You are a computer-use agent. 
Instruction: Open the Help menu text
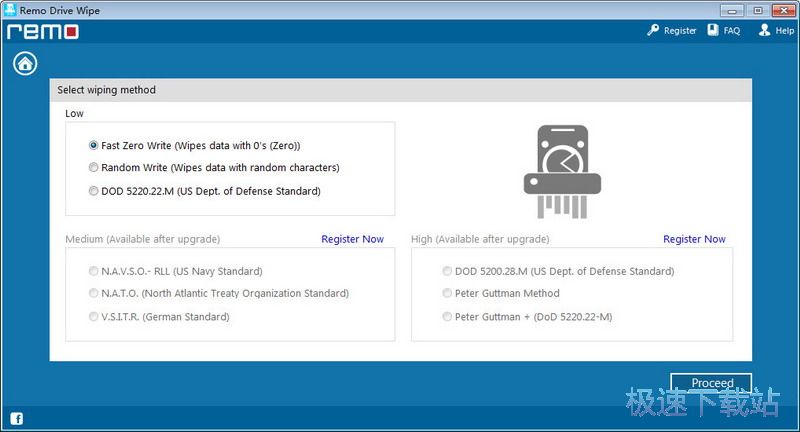pyautogui.click(x=783, y=31)
